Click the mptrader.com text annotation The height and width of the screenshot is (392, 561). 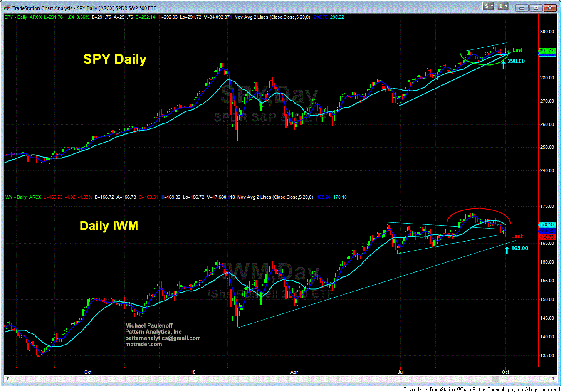tap(143, 344)
